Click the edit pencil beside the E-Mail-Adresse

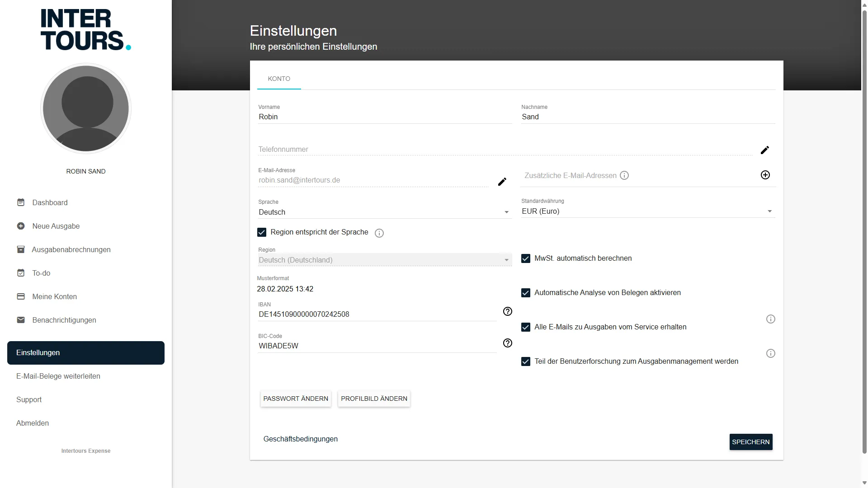click(502, 182)
